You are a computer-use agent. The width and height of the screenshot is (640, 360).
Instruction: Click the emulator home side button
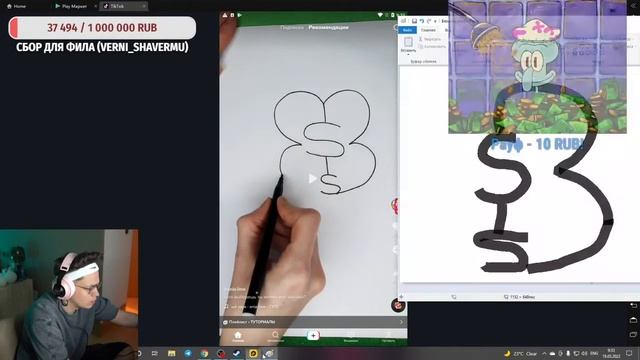pos(633,320)
